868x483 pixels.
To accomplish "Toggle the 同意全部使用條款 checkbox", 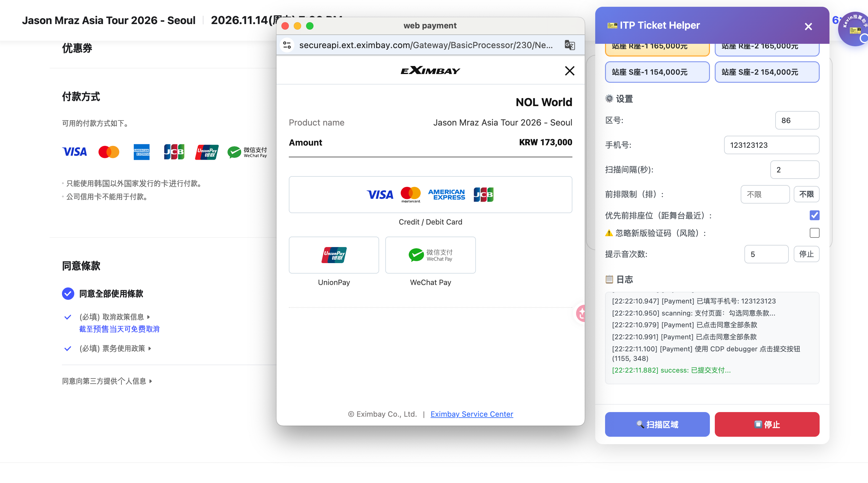I will click(68, 294).
